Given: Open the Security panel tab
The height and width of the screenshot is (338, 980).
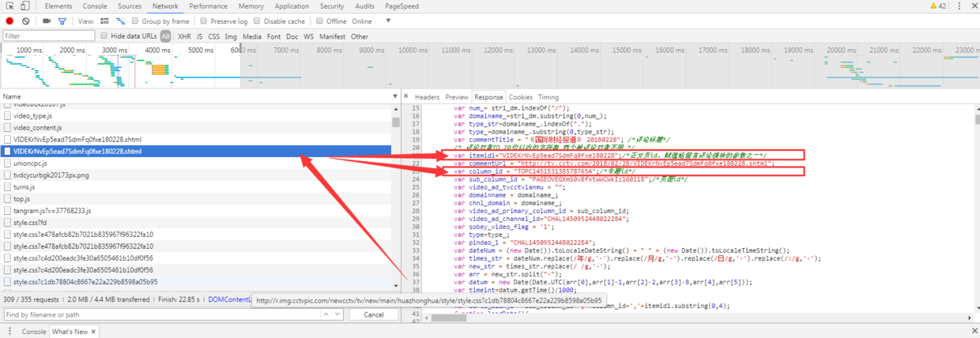Looking at the screenshot, I should (x=332, y=6).
